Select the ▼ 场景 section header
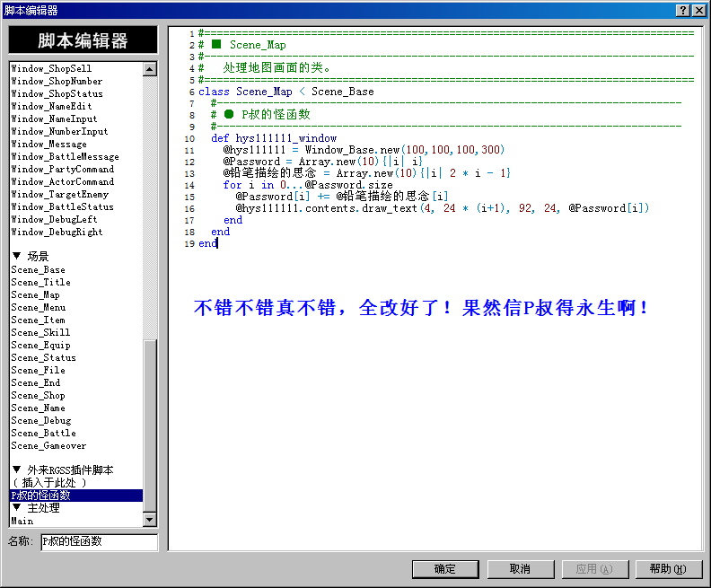This screenshot has height=588, width=711. click(31, 257)
